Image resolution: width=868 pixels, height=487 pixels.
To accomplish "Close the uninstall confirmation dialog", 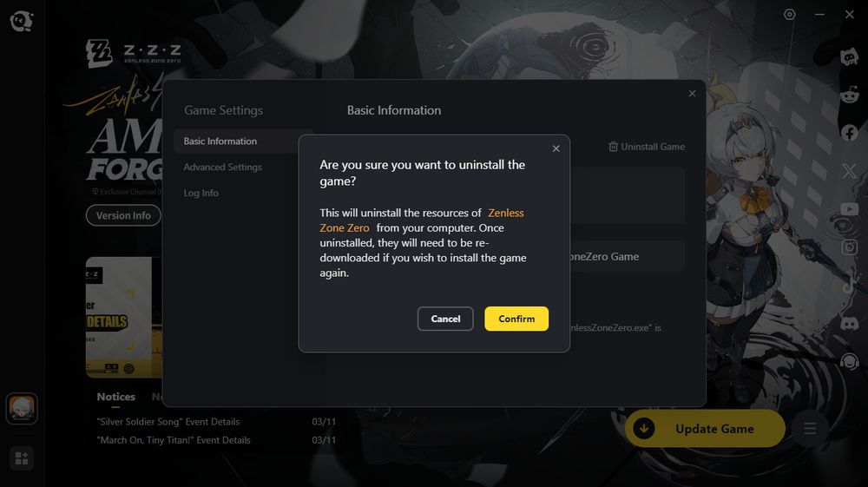I will (556, 148).
